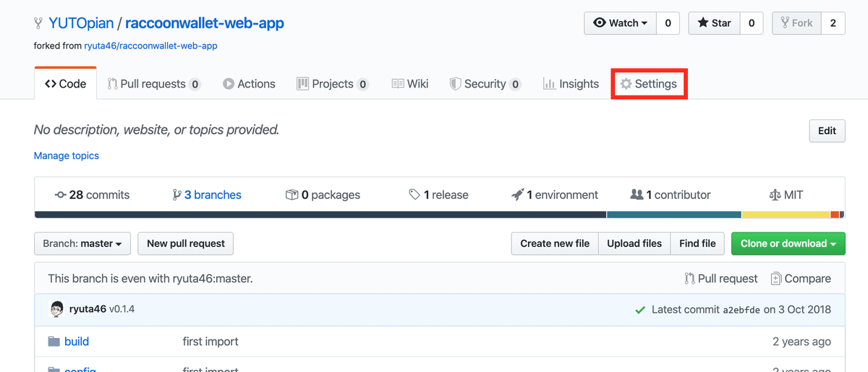Viewport: 868px width, 372px height.
Task: Click the Actions play icon
Action: pyautogui.click(x=229, y=84)
